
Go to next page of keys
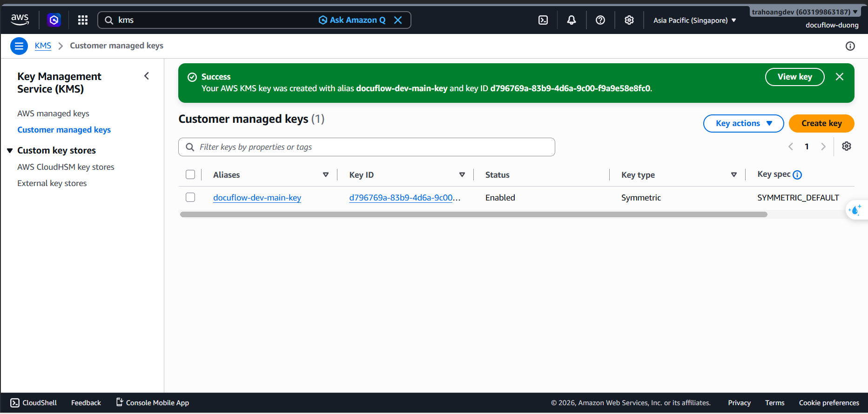pyautogui.click(x=823, y=147)
